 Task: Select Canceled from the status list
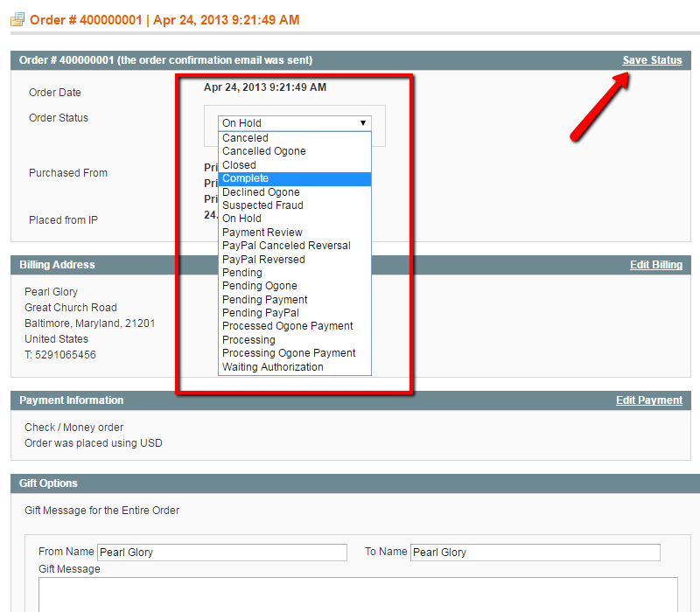pos(246,138)
